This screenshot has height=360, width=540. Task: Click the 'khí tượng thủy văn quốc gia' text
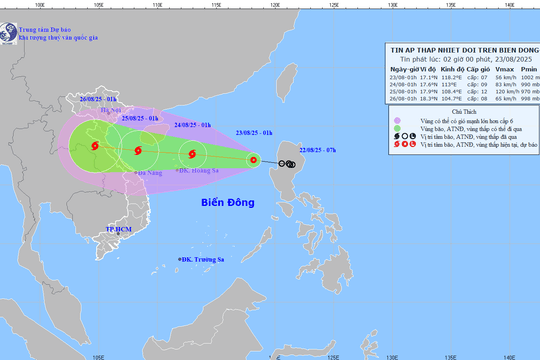pyautogui.click(x=58, y=38)
